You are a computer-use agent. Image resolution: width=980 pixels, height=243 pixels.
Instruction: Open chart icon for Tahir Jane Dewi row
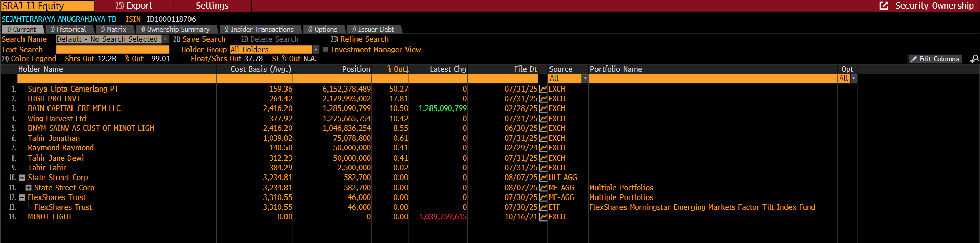(x=543, y=158)
